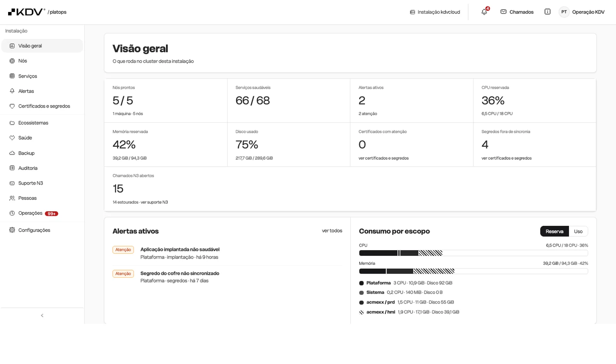Follow ver certificados e segredos under Certificados com atenção

tap(383, 158)
